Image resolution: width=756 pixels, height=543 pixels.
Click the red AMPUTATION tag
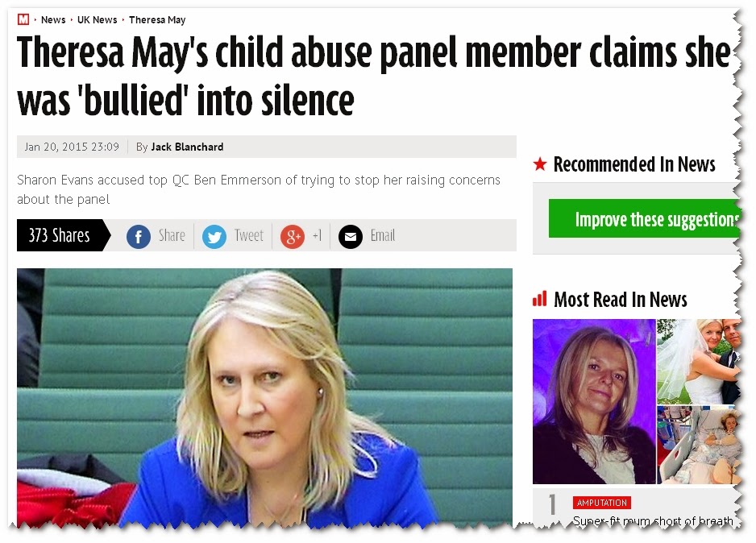click(x=602, y=503)
